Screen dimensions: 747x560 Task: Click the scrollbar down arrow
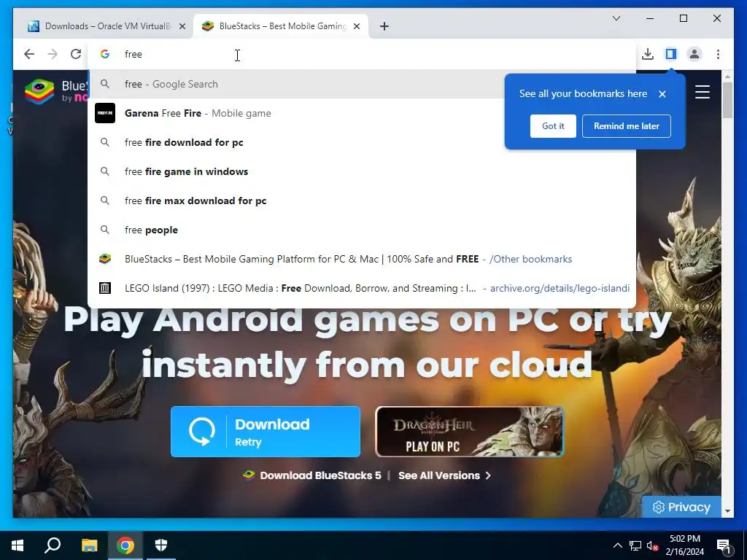tap(727, 511)
